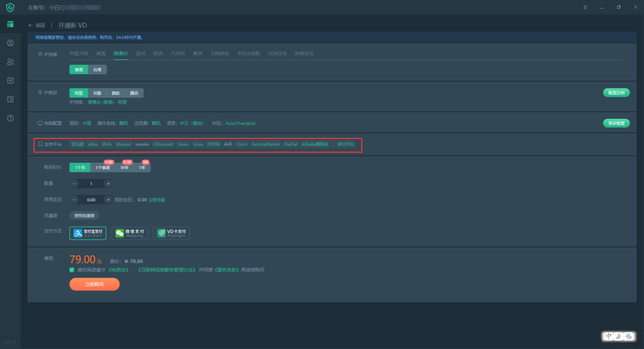Switch to the 大陆其他 IP region tab
The height and width of the screenshot is (349, 644).
[x=220, y=53]
